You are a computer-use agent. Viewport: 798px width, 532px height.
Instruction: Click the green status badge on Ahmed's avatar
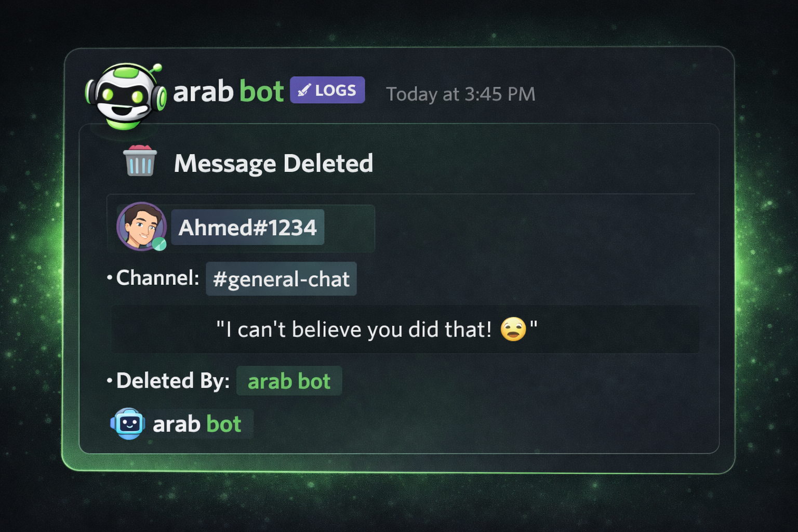coord(159,244)
